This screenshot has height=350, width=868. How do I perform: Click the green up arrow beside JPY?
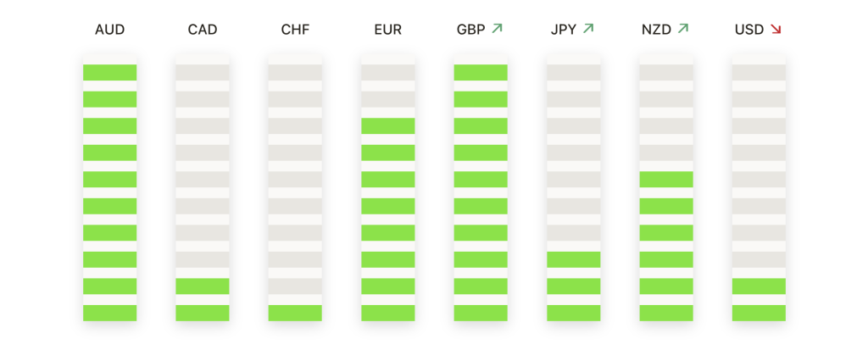pyautogui.click(x=588, y=29)
